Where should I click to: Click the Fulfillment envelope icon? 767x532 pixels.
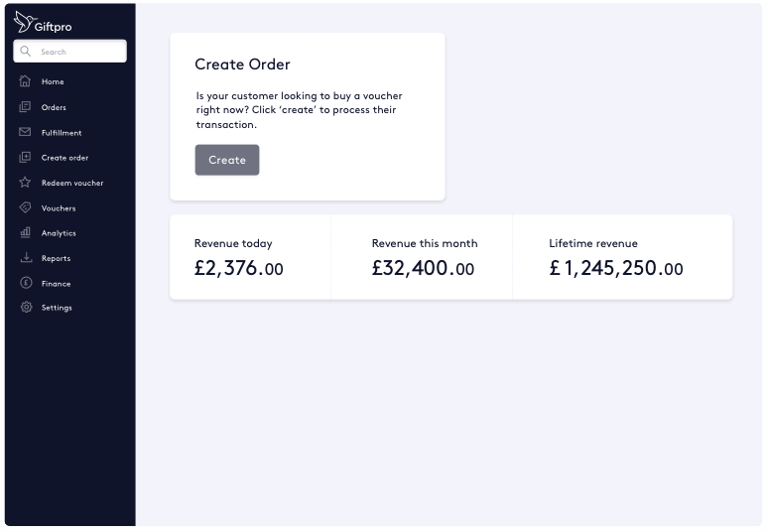click(26, 132)
